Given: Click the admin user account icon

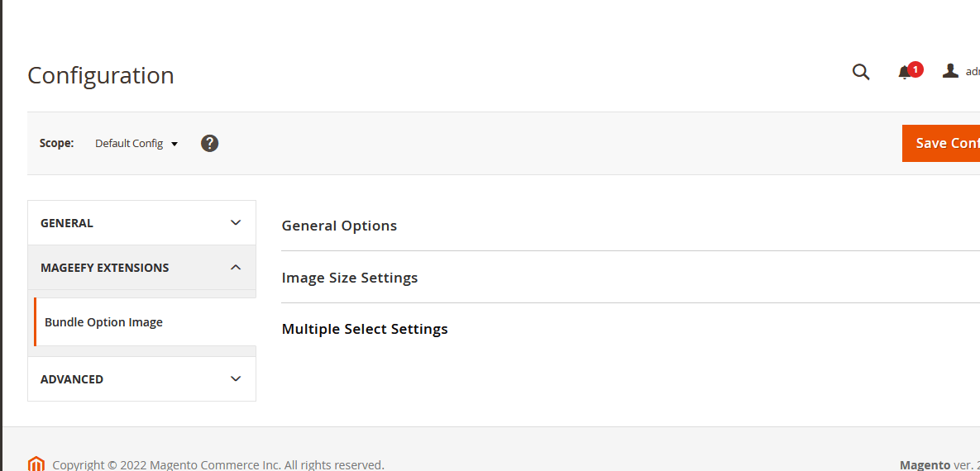Looking at the screenshot, I should pos(950,71).
